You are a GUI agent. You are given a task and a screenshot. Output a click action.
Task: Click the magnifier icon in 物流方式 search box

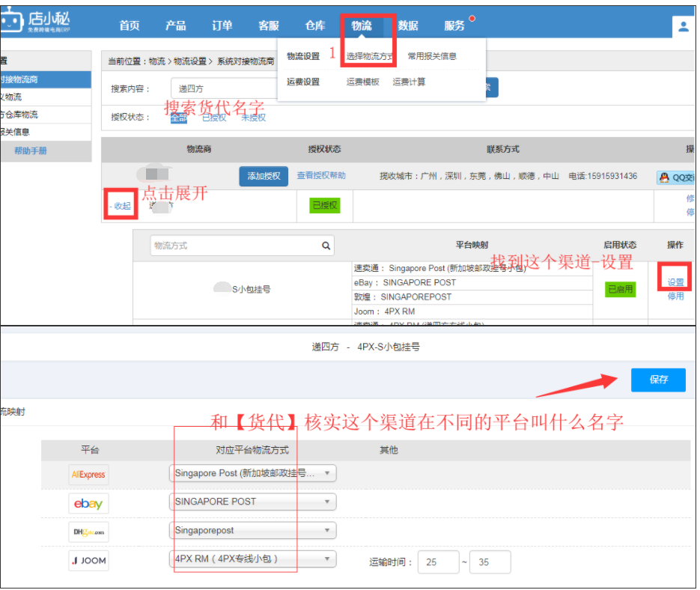tap(326, 246)
